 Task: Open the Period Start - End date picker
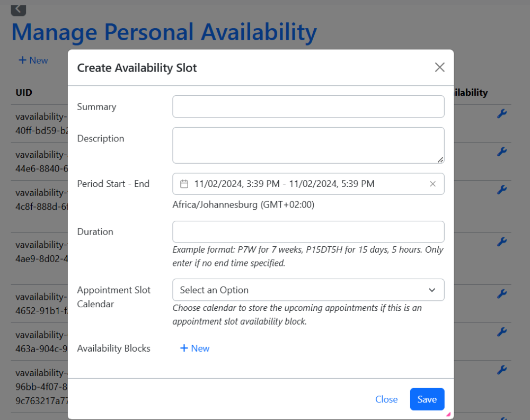click(307, 184)
